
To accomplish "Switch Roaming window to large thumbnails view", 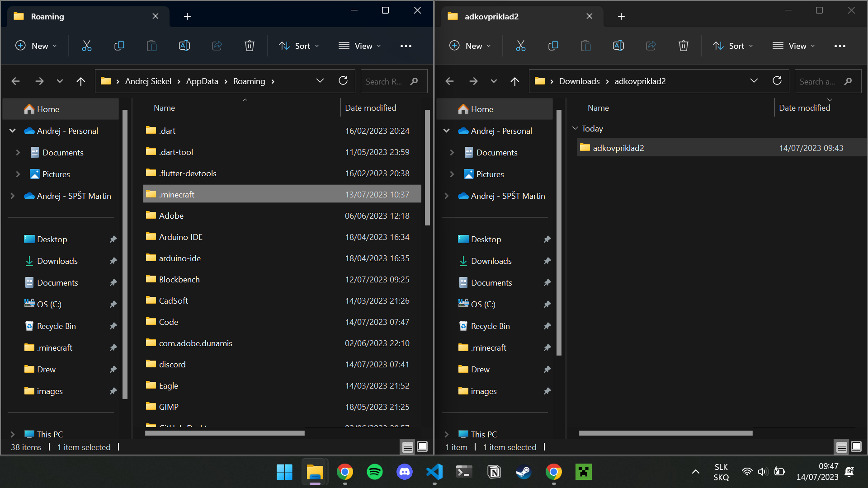I will pyautogui.click(x=422, y=447).
